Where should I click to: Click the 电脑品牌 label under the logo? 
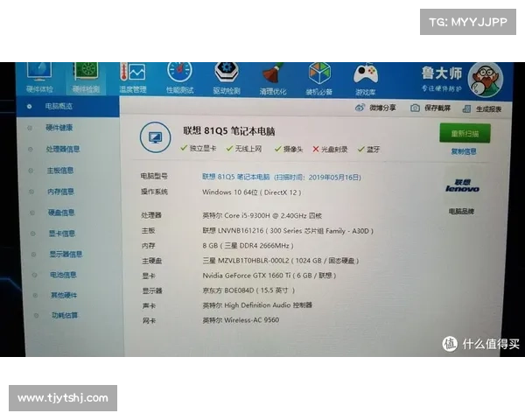(461, 212)
